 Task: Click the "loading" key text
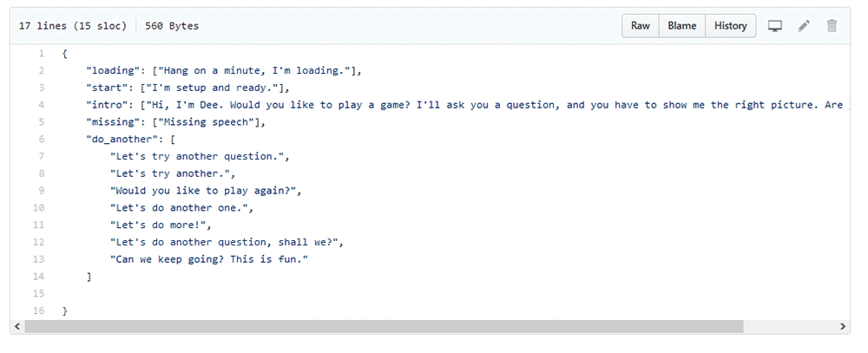[112, 71]
